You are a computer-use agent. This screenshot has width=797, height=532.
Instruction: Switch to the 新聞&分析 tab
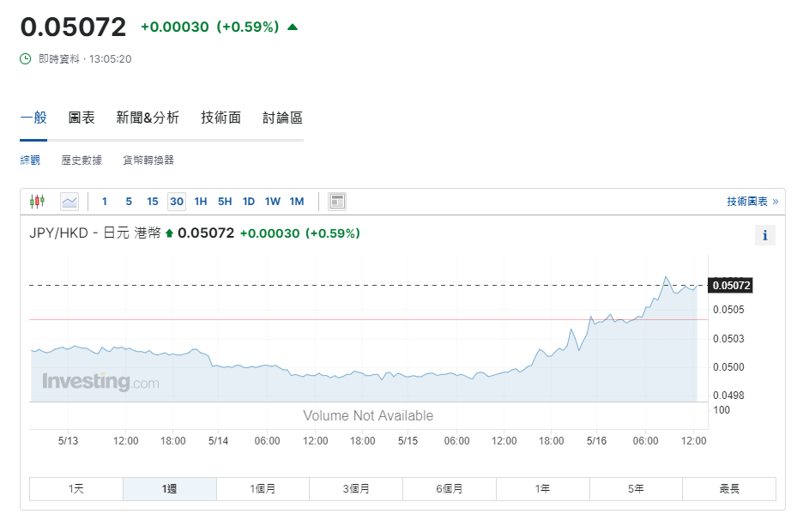[x=148, y=118]
